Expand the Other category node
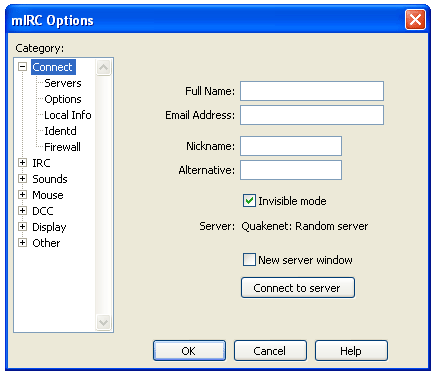This screenshot has width=435, height=374. (22, 243)
